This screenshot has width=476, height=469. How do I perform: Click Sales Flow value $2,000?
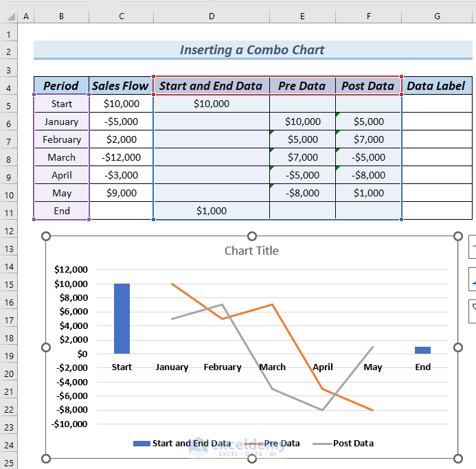122,139
